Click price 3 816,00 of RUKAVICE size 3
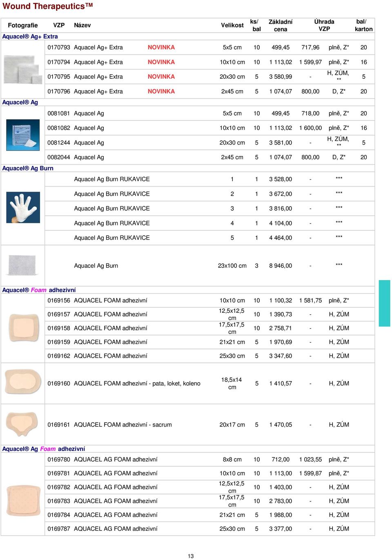 click(x=281, y=209)
